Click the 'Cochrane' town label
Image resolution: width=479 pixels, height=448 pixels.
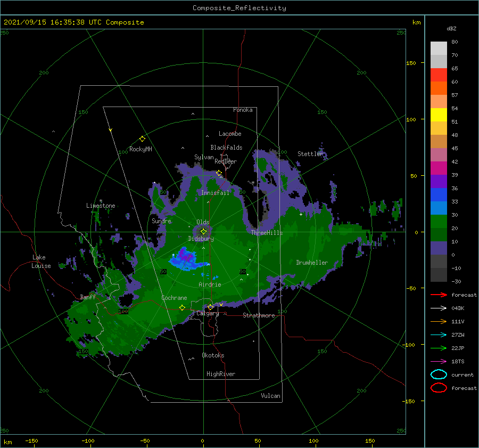click(174, 298)
